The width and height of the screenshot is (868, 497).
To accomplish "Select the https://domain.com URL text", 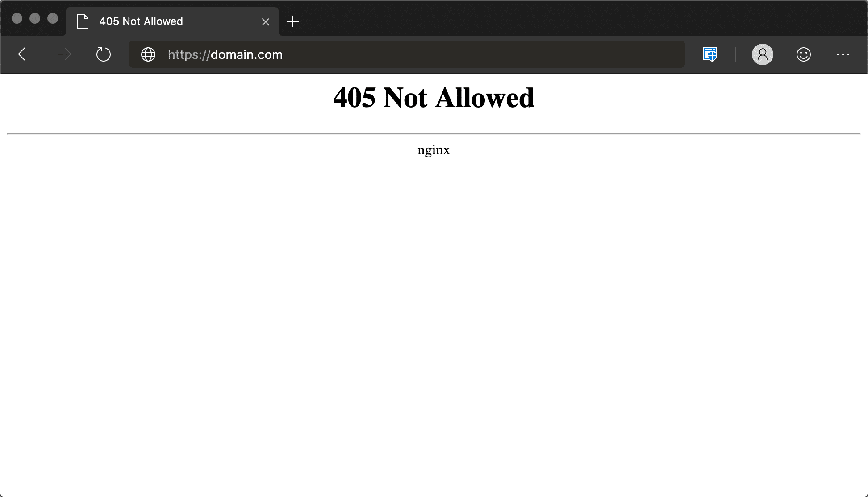I will 225,55.
